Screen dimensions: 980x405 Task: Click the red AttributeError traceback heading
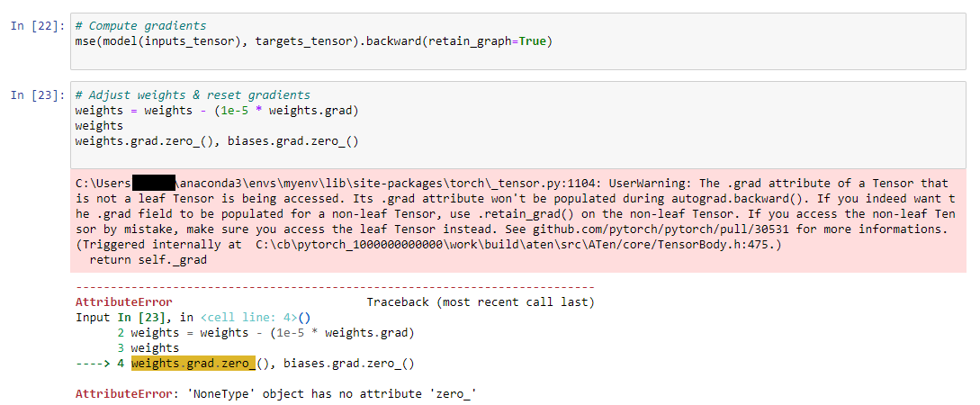pos(123,302)
